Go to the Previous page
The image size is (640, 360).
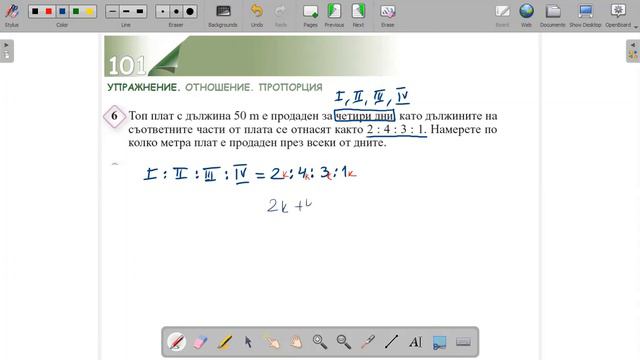coord(334,15)
